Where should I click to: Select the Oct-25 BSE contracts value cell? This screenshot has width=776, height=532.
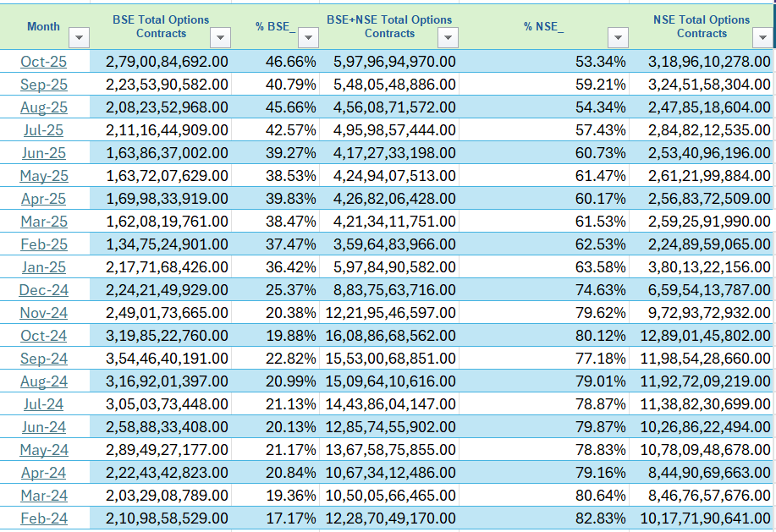[x=166, y=61]
